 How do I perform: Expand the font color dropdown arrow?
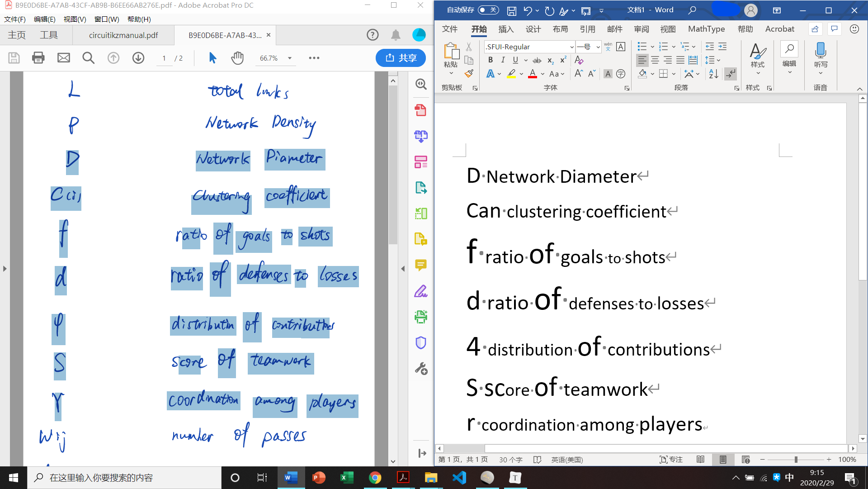click(x=542, y=74)
